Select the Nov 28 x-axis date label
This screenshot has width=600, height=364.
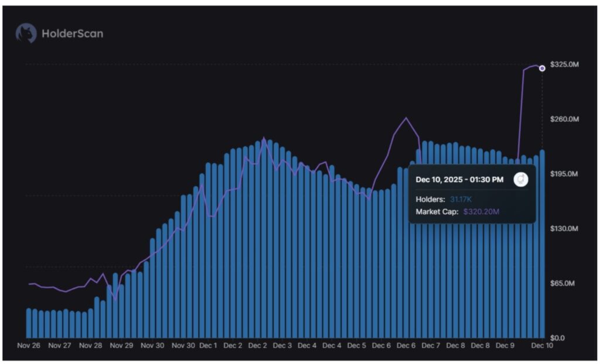(90, 346)
